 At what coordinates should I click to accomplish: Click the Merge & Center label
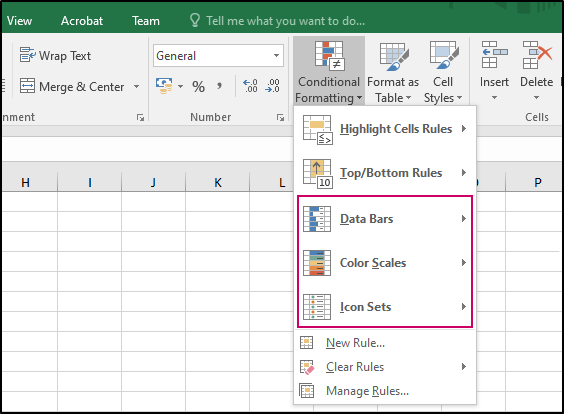tap(82, 87)
